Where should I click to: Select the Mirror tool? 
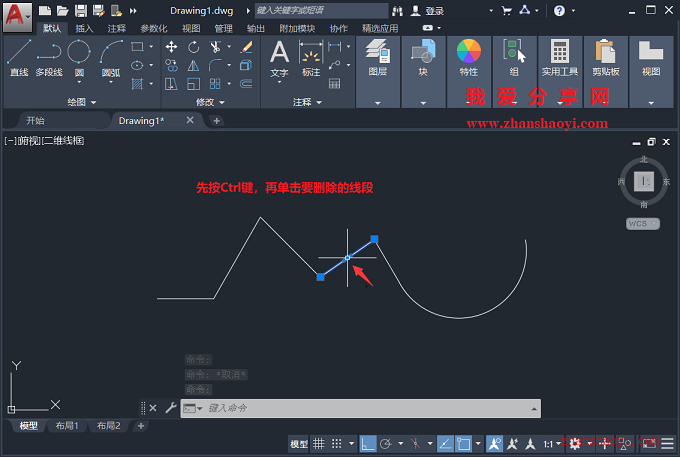click(193, 65)
